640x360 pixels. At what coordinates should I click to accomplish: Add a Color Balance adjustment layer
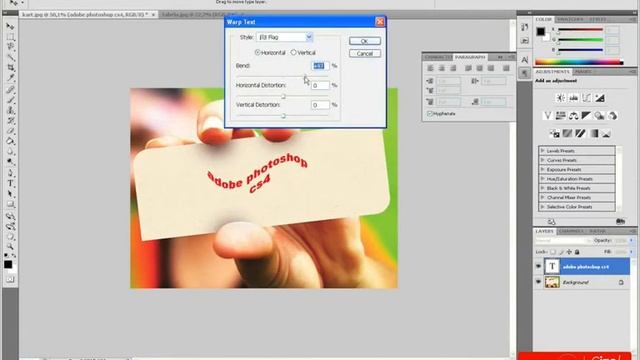click(x=573, y=116)
